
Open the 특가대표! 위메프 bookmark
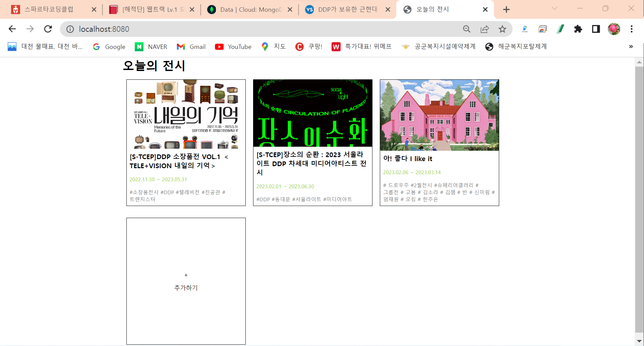[362, 47]
